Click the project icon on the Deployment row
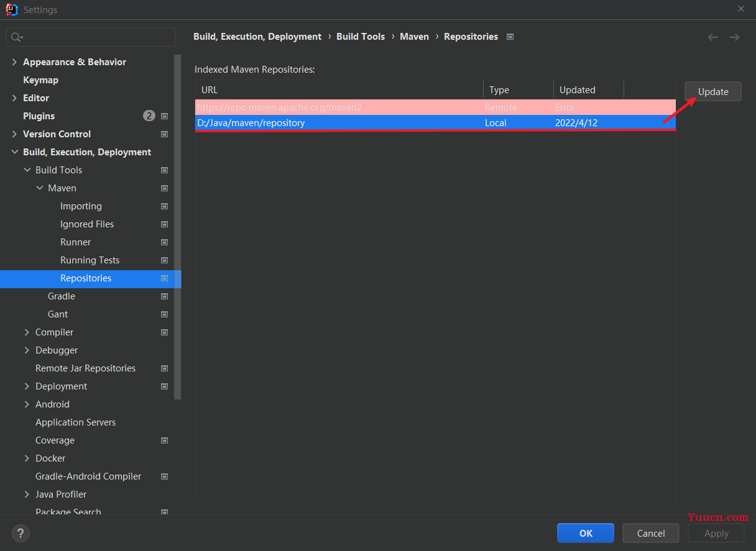Viewport: 756px width, 551px height. click(x=165, y=386)
